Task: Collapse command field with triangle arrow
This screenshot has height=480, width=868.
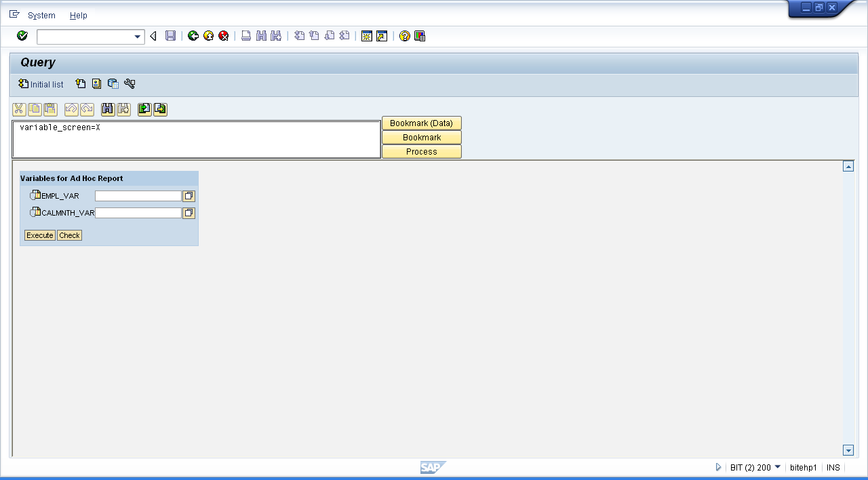Action: [x=153, y=36]
